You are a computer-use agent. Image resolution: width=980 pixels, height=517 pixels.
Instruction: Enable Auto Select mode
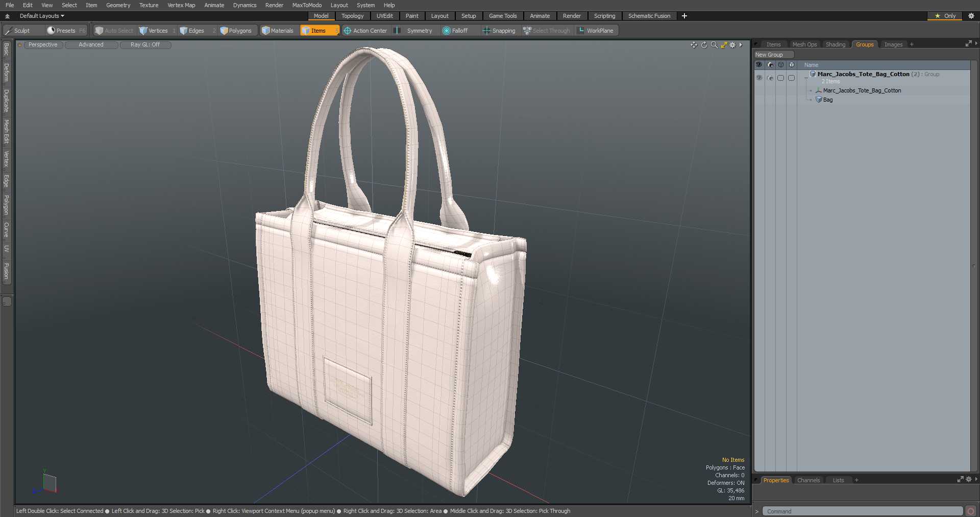114,31
